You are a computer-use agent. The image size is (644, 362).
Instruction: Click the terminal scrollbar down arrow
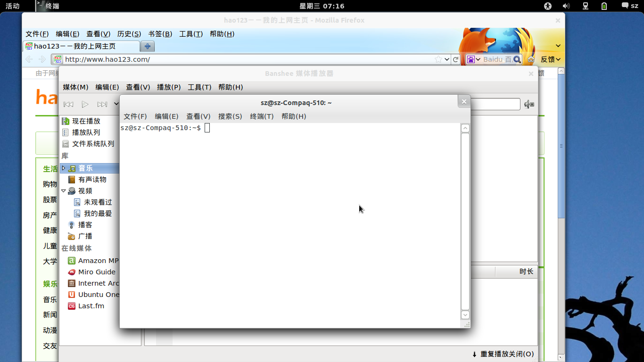(465, 315)
